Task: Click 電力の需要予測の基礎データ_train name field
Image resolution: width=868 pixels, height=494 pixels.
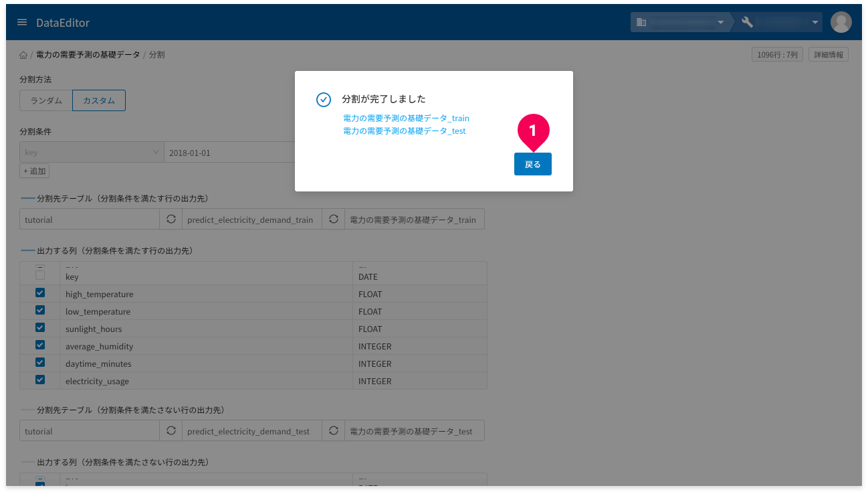Action: click(x=415, y=220)
